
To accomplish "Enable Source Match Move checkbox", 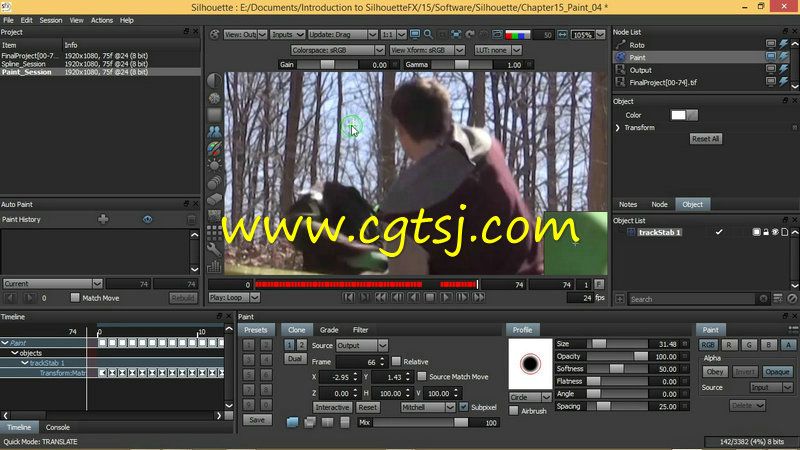I will click(422, 377).
